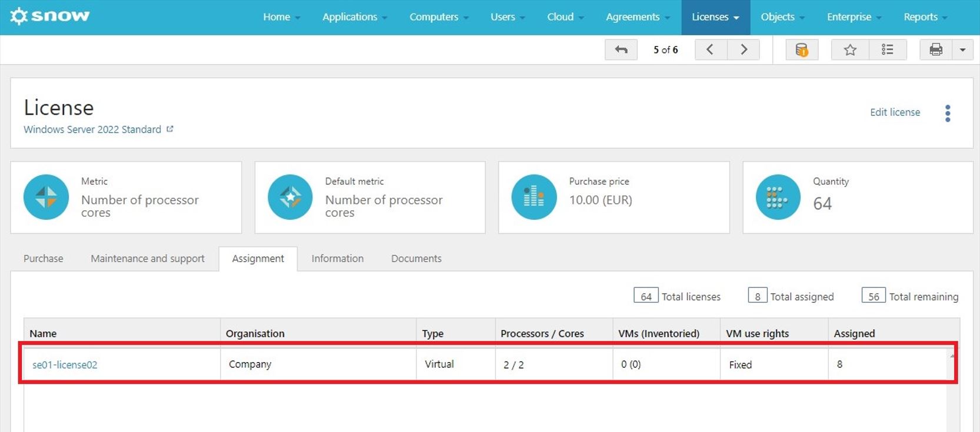
Task: Click the assigned value 8 cell
Action: pos(889,364)
